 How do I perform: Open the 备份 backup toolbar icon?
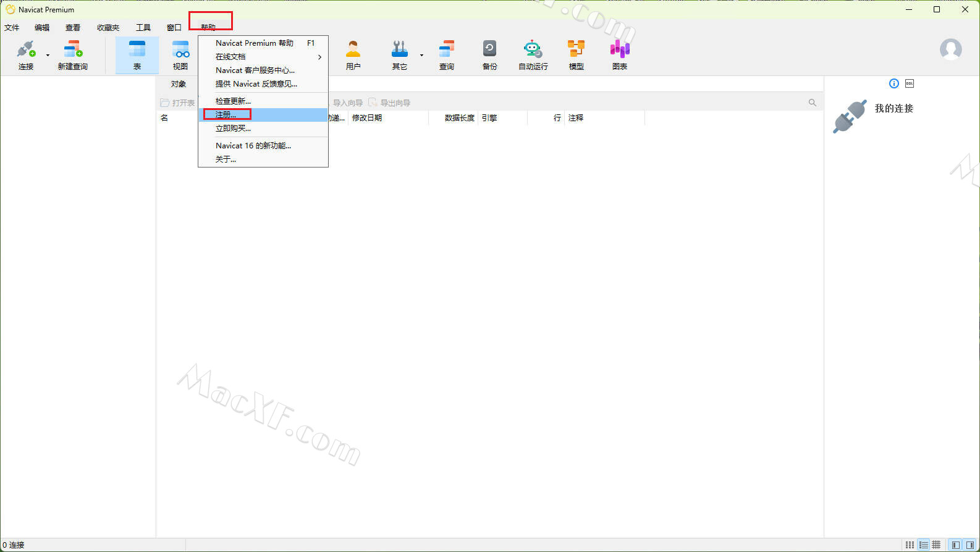click(x=490, y=55)
